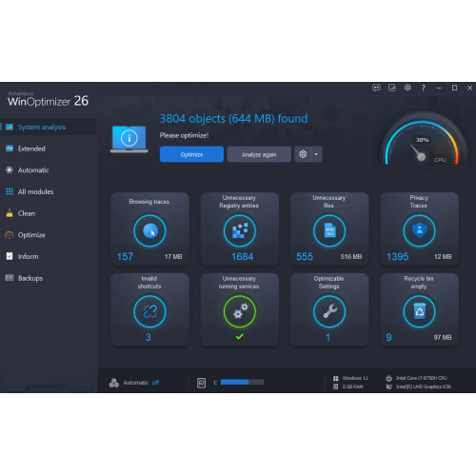This screenshot has height=476, width=476.
Task: Open analysis settings gear beside Analyze again
Action: (x=303, y=154)
